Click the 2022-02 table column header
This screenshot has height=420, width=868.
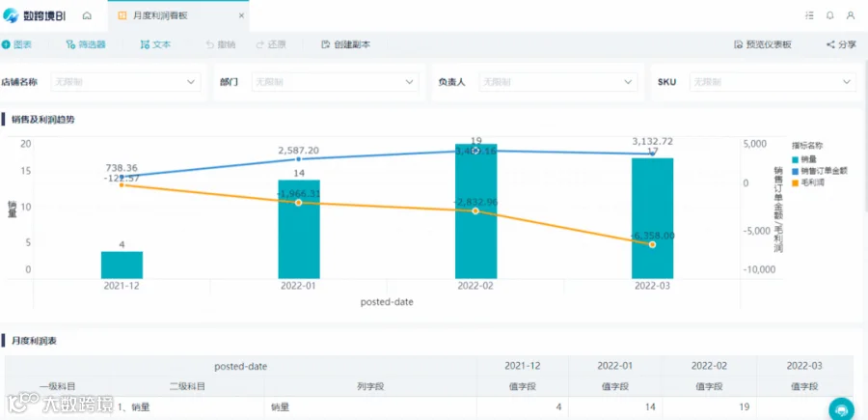pyautogui.click(x=709, y=366)
